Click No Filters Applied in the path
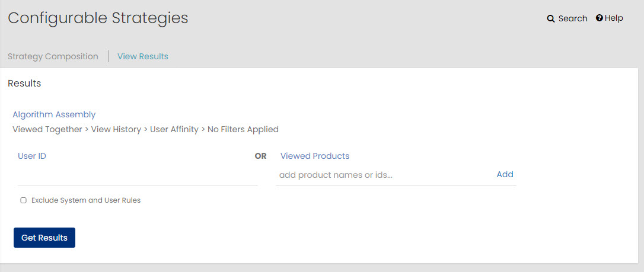Screen dimensions: 644x272 click(x=243, y=129)
